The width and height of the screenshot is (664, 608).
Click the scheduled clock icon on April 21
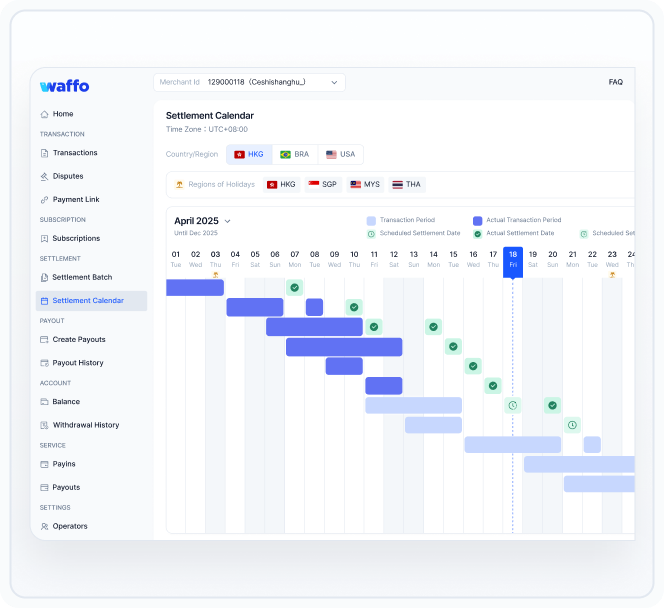click(572, 425)
